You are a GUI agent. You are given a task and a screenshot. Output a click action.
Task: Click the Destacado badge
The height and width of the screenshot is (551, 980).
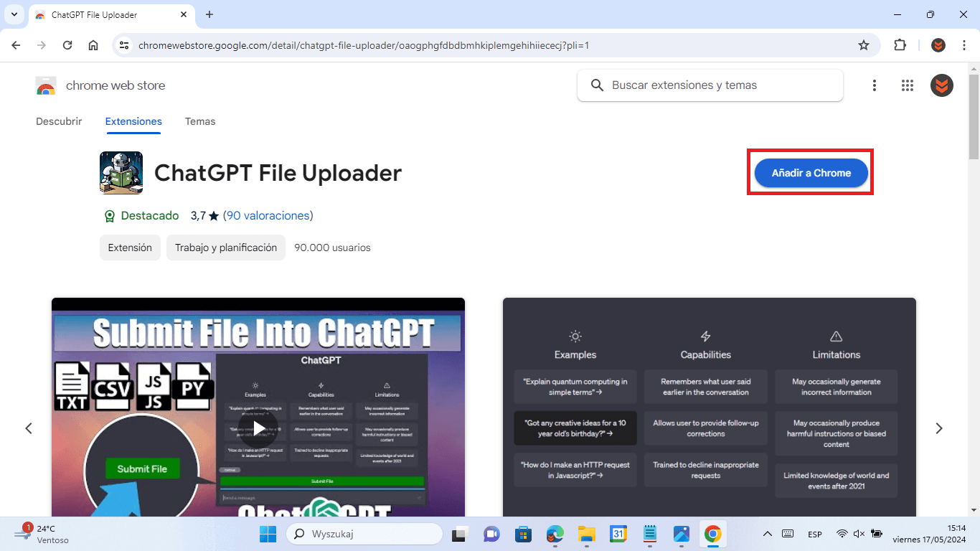click(141, 215)
